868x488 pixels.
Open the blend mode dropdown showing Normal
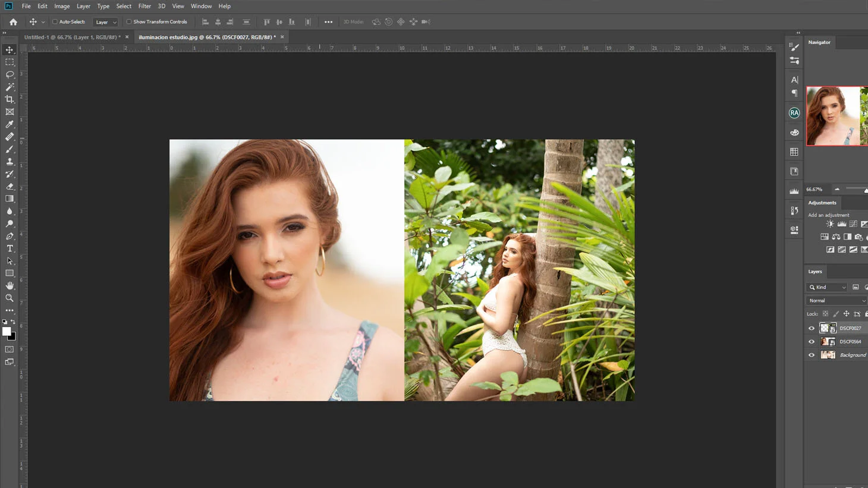coord(835,300)
